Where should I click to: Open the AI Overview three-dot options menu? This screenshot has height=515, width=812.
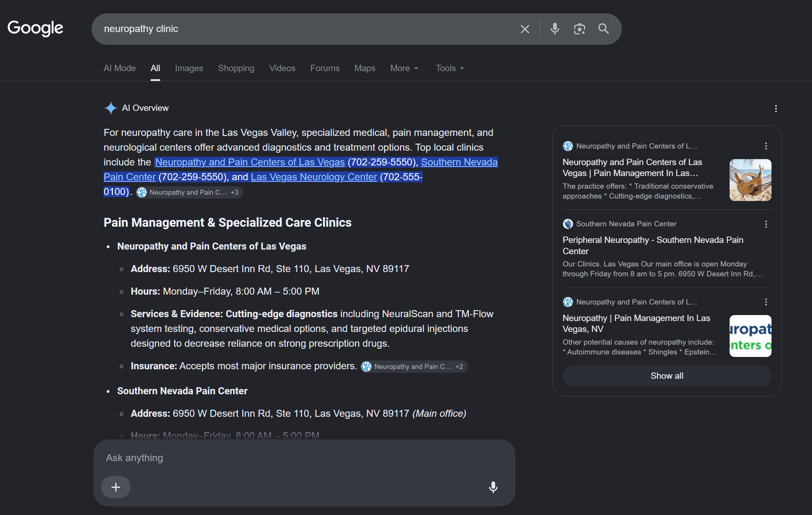coord(776,108)
